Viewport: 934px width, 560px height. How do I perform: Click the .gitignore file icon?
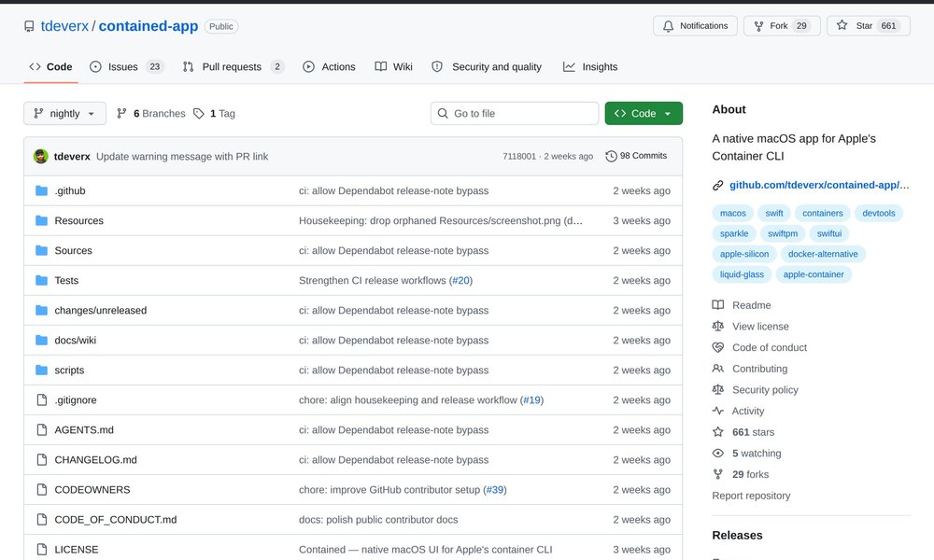(42, 399)
